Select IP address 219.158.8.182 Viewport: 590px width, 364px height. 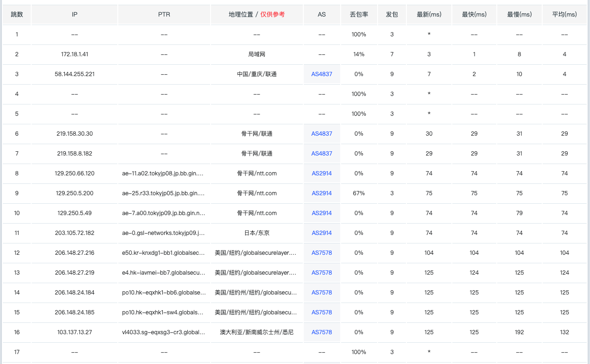coord(75,154)
